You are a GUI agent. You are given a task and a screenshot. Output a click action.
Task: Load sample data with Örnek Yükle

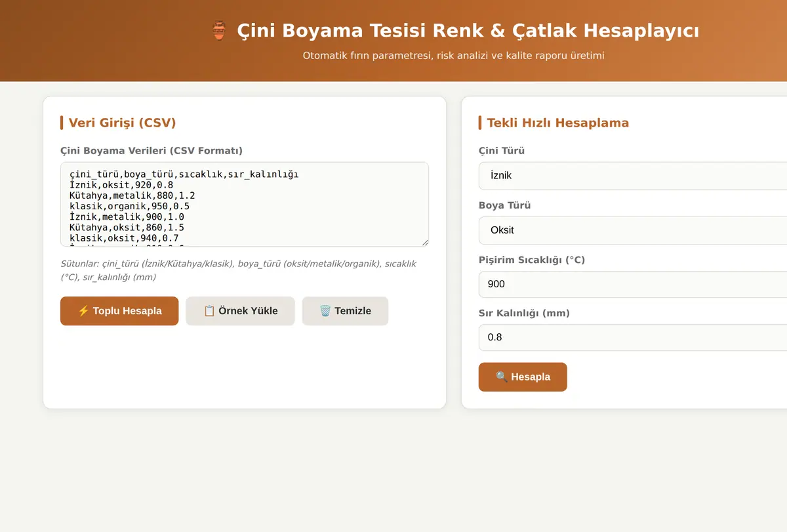click(x=240, y=311)
